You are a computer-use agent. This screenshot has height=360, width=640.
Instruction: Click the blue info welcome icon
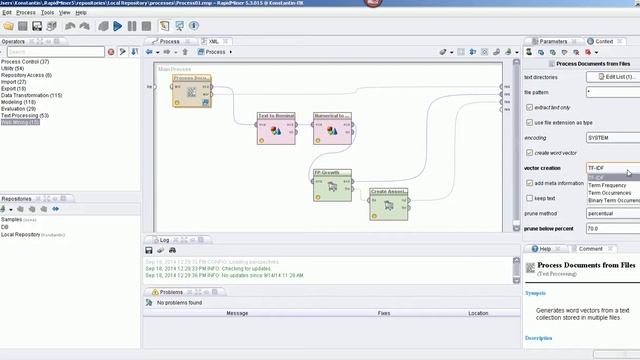click(194, 26)
